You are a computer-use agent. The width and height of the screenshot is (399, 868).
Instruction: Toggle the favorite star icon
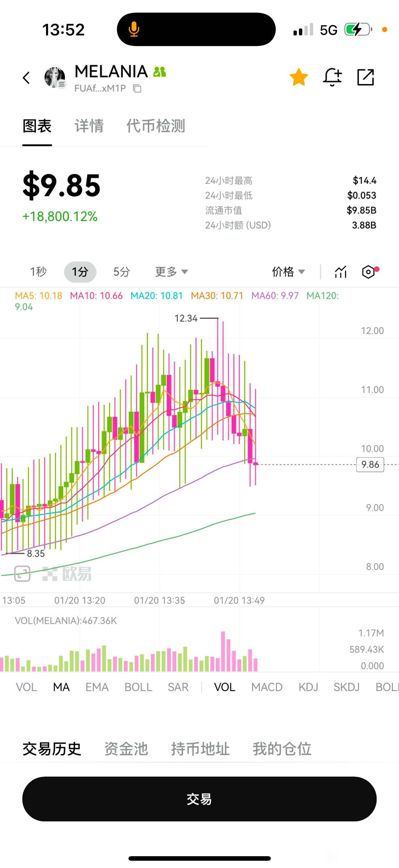[298, 77]
